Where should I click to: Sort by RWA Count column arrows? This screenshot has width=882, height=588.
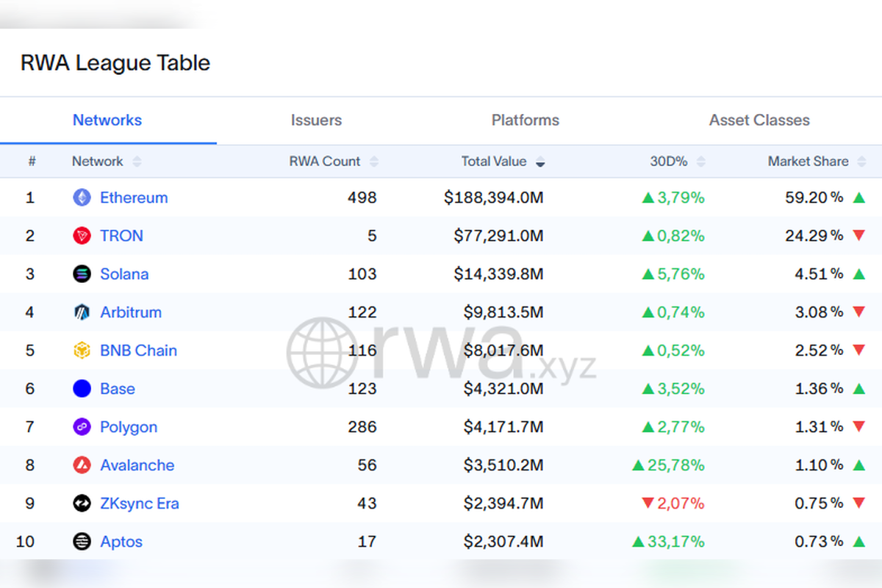tap(374, 162)
